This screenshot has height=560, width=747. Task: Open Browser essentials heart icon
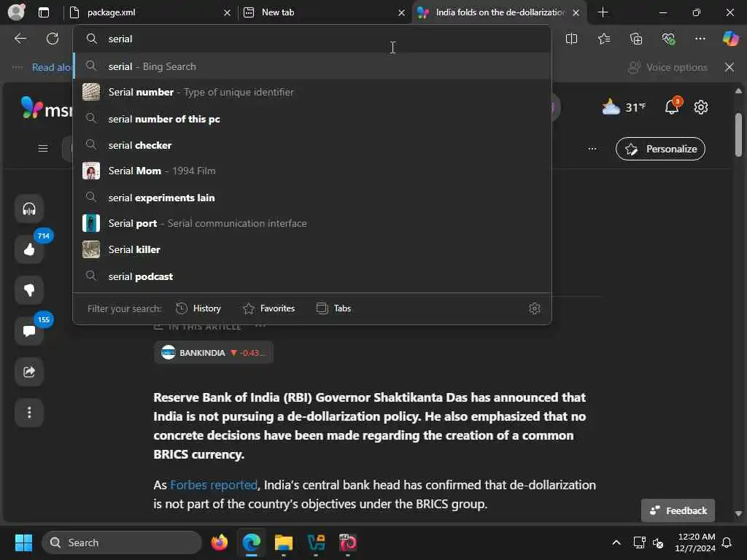668,39
